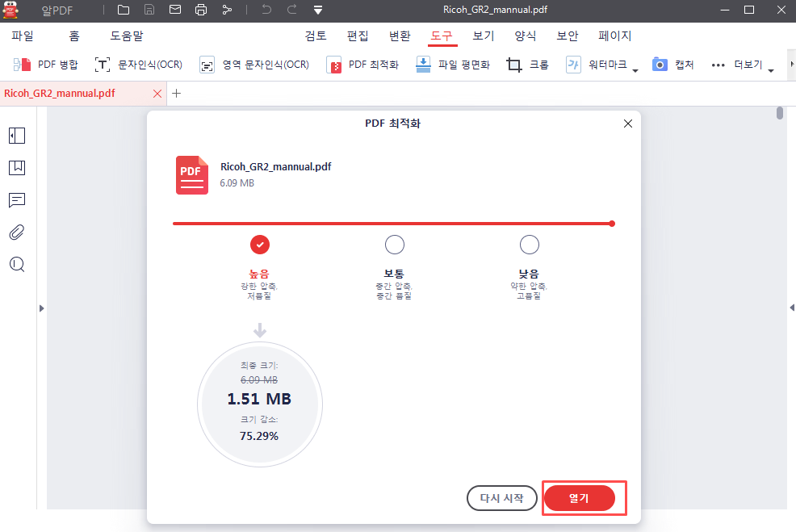
Task: Minimize the 알PDF window
Action: pyautogui.click(x=725, y=10)
